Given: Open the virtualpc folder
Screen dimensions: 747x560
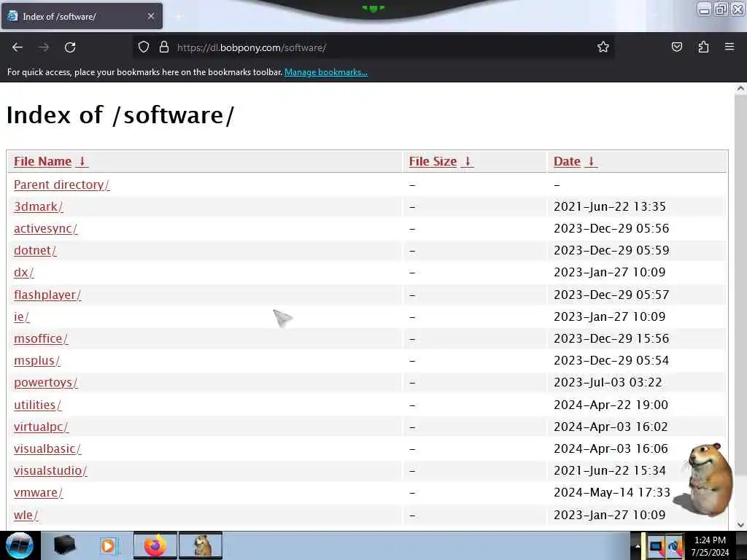Looking at the screenshot, I should [41, 427].
